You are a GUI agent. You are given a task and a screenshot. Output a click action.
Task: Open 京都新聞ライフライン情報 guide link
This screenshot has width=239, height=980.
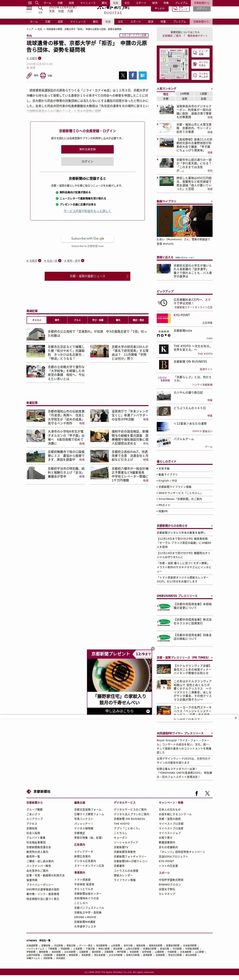175,487
